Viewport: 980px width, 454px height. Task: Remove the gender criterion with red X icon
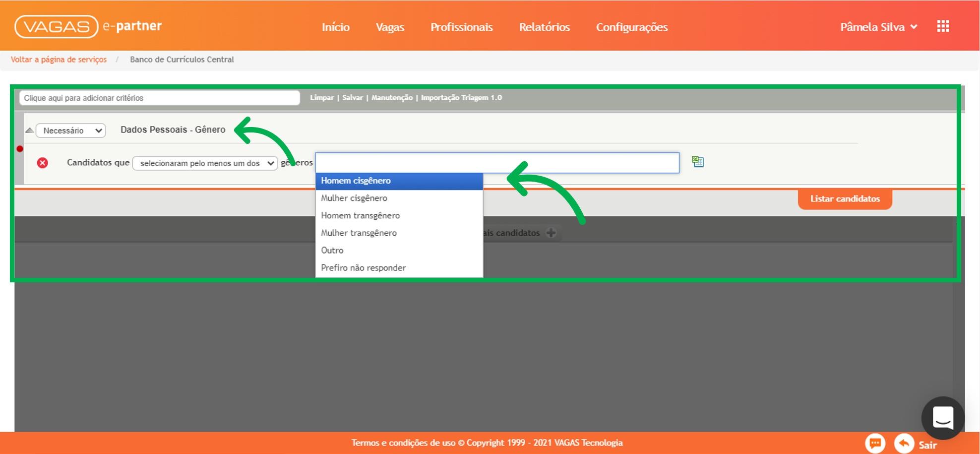(x=43, y=163)
